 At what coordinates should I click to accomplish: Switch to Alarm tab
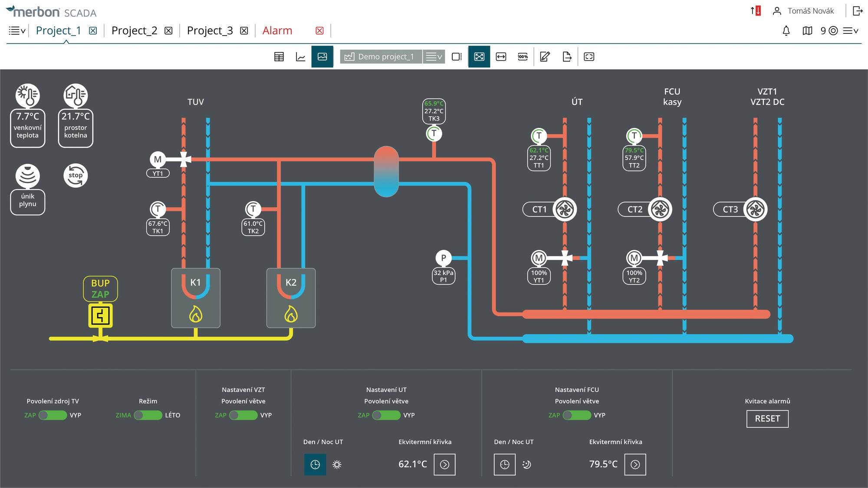click(277, 31)
